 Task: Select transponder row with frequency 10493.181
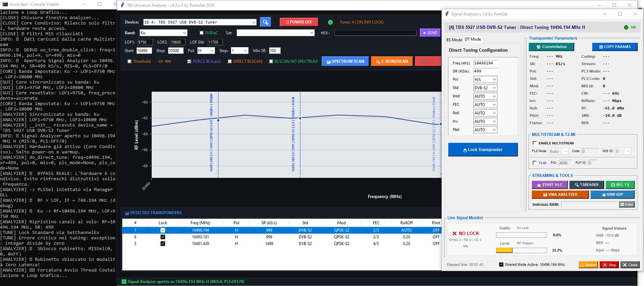281,237
